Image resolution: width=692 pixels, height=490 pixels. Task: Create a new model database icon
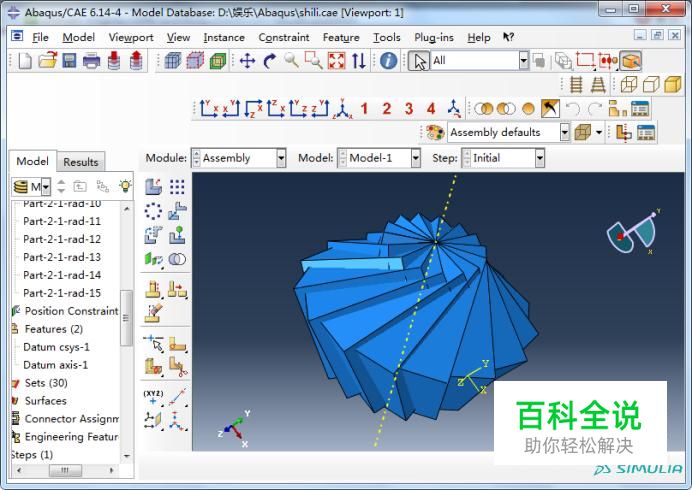(x=25, y=60)
